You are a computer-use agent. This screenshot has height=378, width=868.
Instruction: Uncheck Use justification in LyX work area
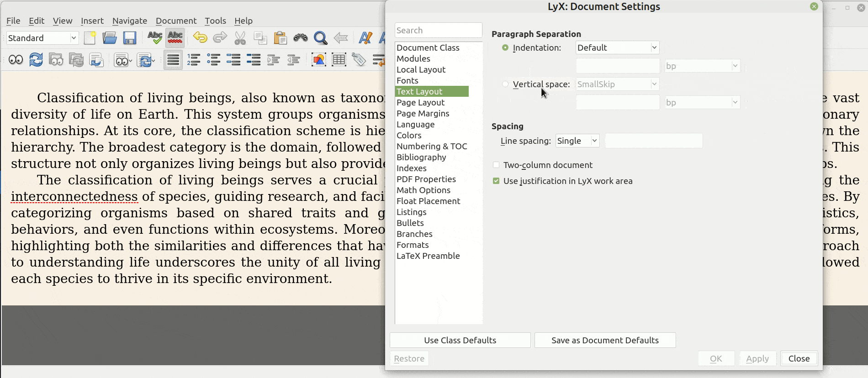click(x=496, y=181)
